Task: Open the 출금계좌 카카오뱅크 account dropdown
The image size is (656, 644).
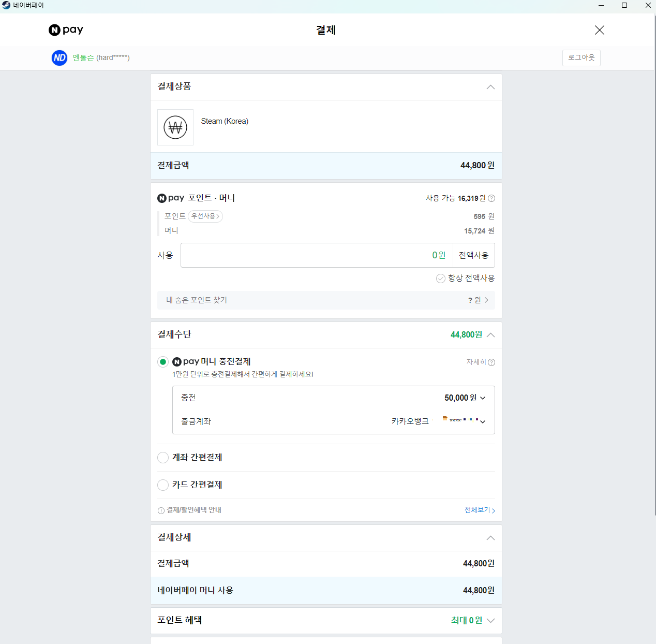Action: tap(438, 421)
